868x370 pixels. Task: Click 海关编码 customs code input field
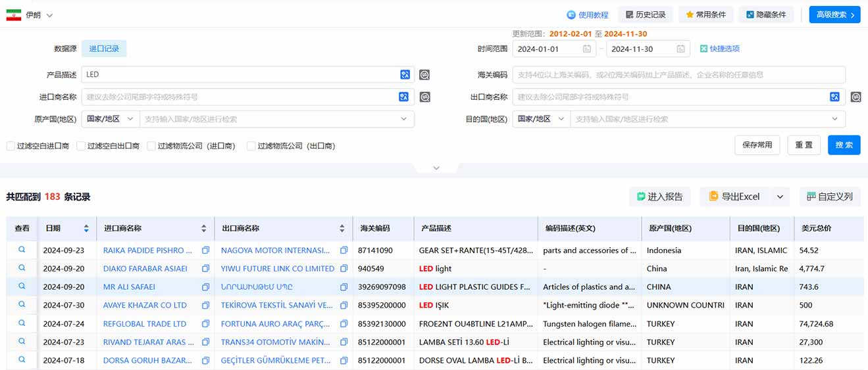pyautogui.click(x=678, y=75)
